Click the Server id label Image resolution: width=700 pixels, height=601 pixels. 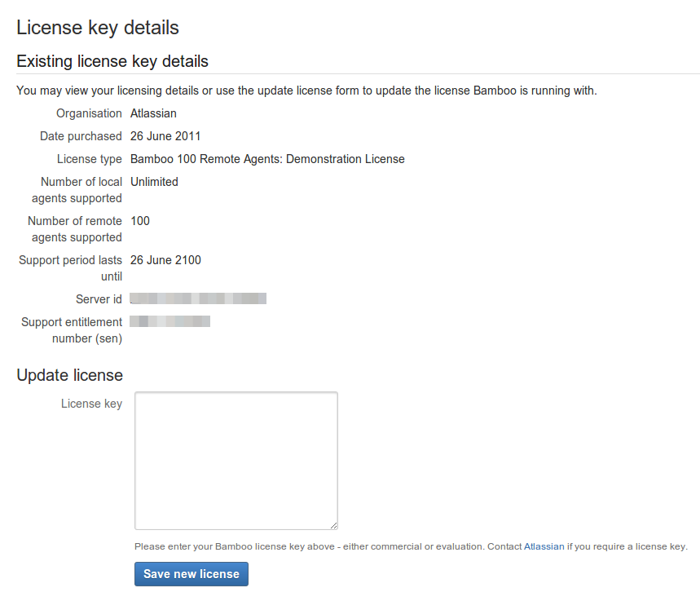click(x=99, y=299)
